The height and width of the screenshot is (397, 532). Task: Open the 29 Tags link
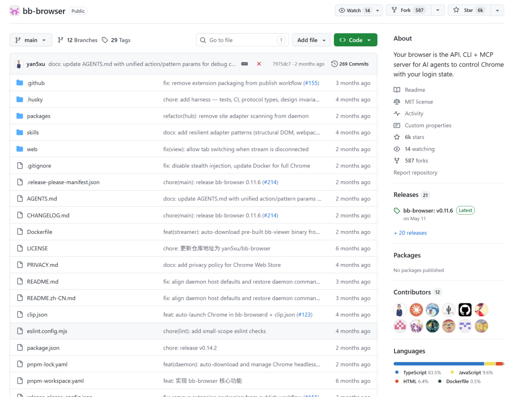(x=116, y=40)
